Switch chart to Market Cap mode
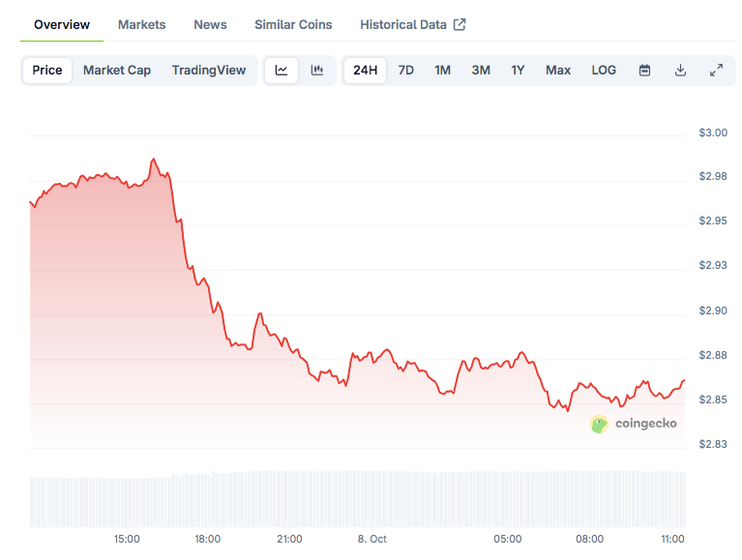The width and height of the screenshot is (742, 560). tap(117, 71)
